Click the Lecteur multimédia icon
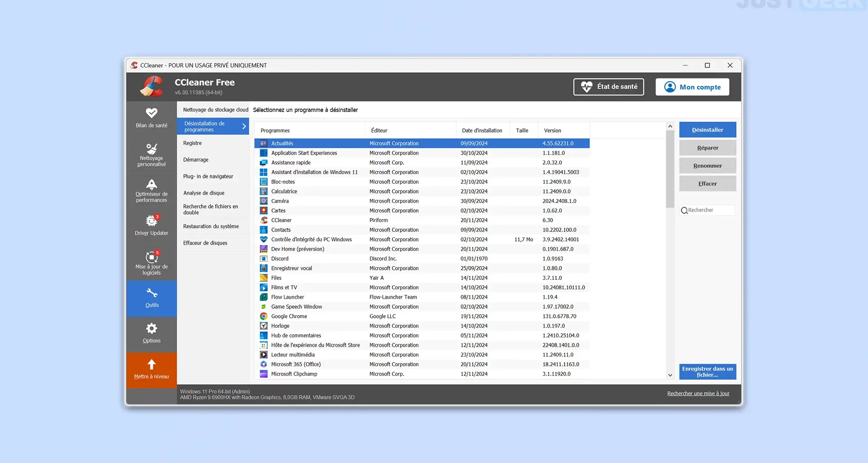Screen dimensions: 868x463 [264, 355]
